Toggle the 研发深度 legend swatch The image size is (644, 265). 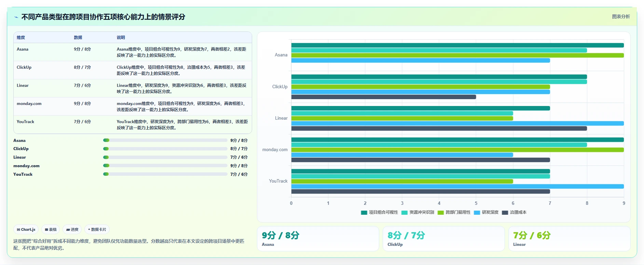point(477,212)
